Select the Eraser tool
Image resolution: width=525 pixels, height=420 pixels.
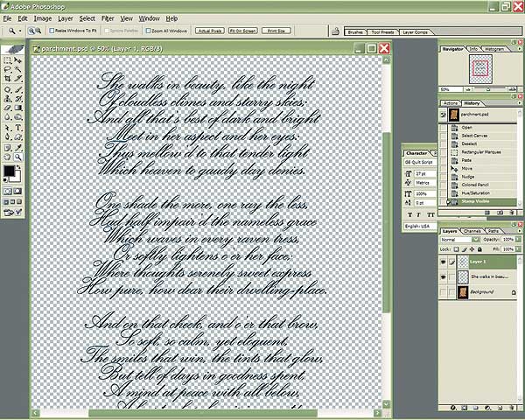pos(7,108)
